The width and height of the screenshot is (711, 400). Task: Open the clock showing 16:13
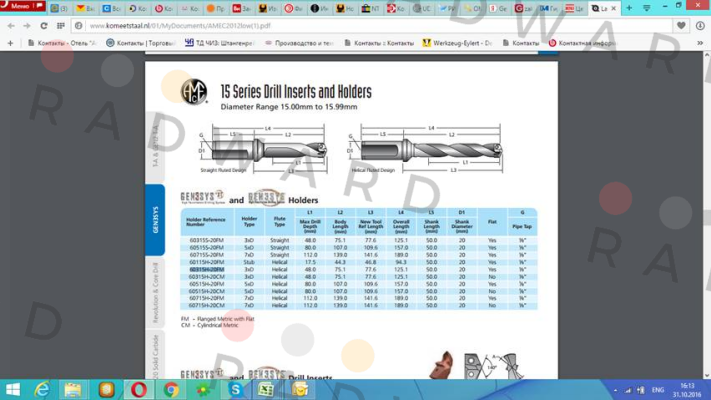(x=687, y=390)
